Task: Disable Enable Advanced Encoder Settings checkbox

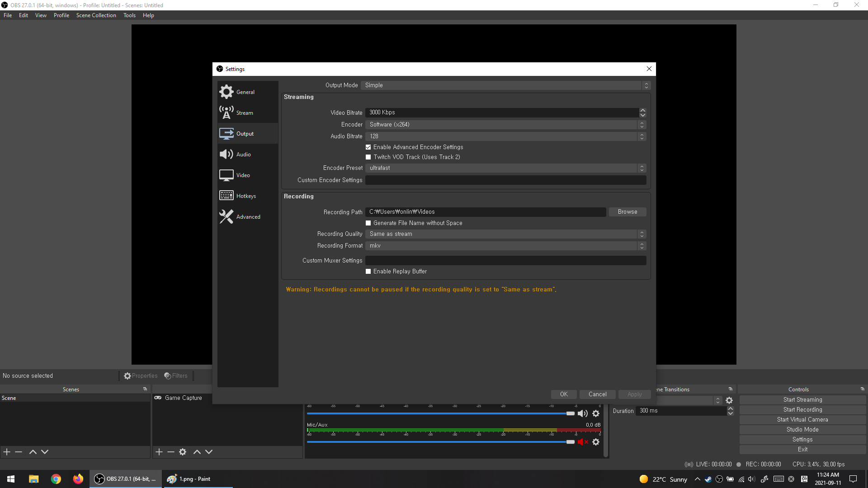Action: tap(368, 147)
